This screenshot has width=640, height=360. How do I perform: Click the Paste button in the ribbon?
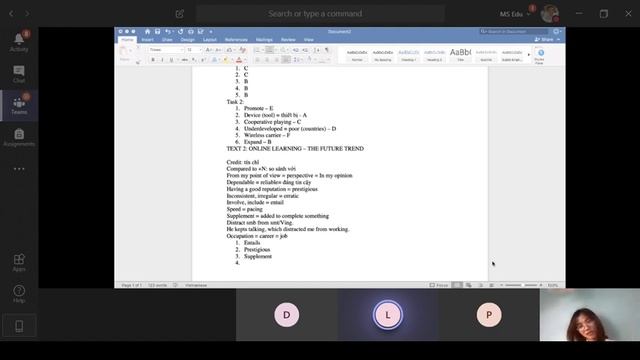(x=124, y=54)
